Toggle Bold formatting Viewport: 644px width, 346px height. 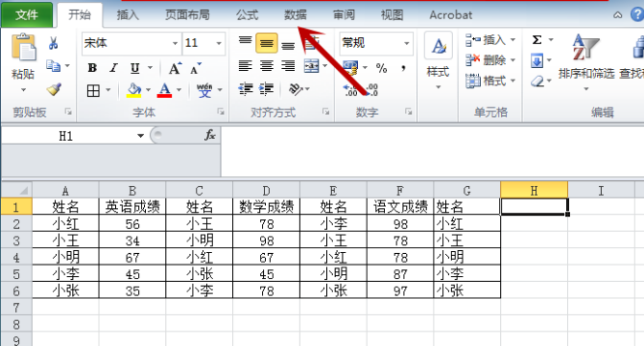[92, 68]
